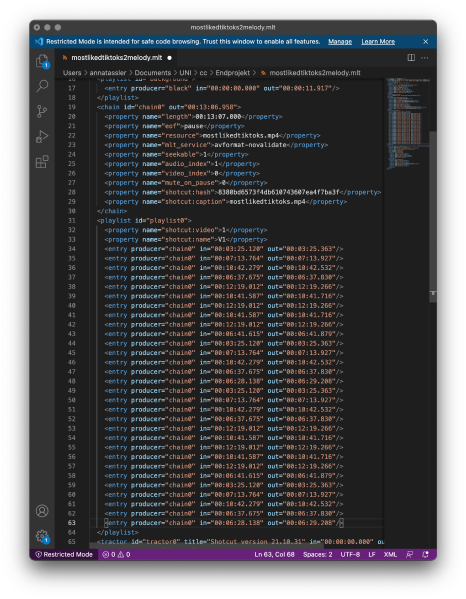Open the errors and warnings status item
The width and height of the screenshot is (466, 599).
pos(116,554)
